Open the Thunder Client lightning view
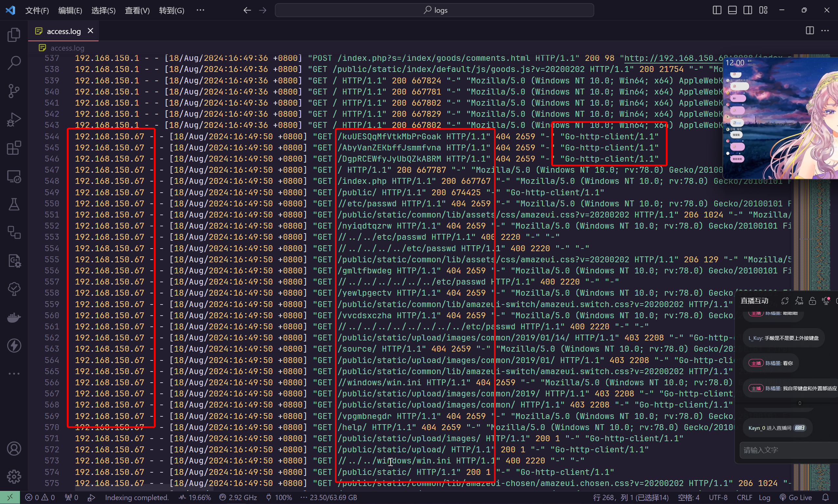Viewport: 838px width, 504px height. (x=14, y=346)
